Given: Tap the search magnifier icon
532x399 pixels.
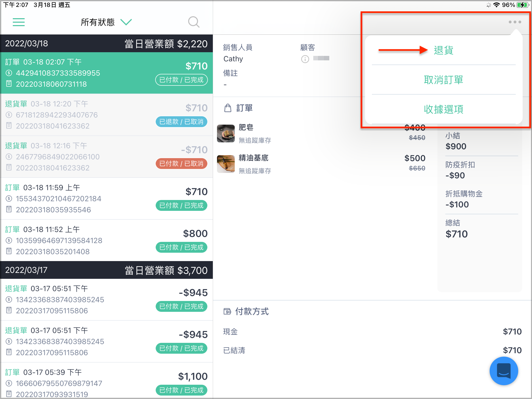Looking at the screenshot, I should click(x=194, y=22).
